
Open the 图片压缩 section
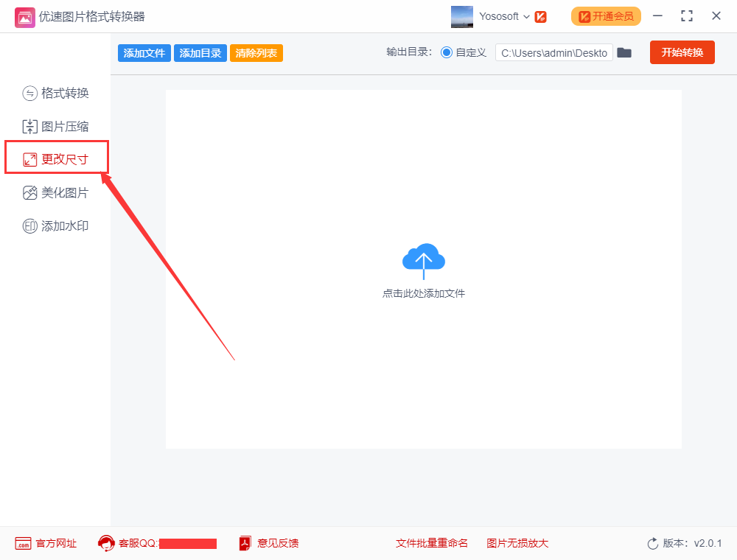point(55,127)
